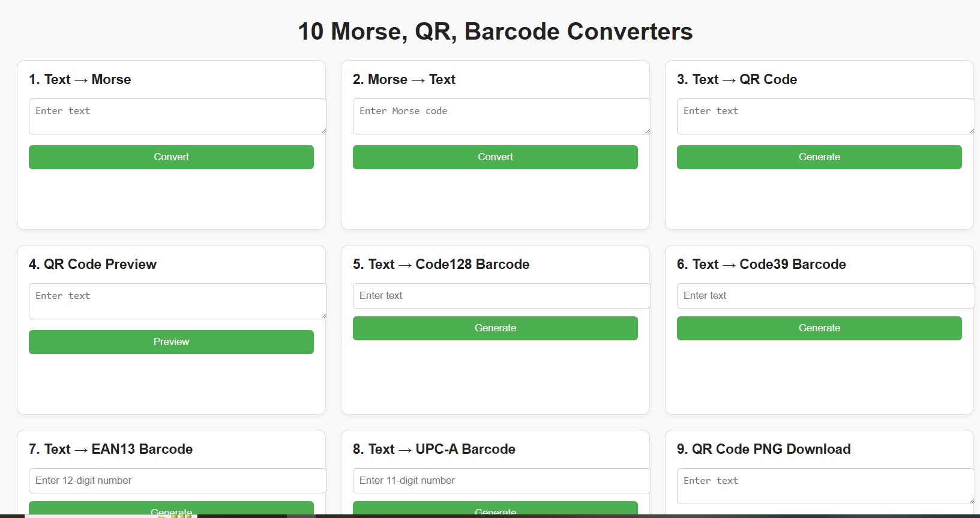Click the 12-digit number EAN13 field
This screenshot has width=980, height=518.
177,481
